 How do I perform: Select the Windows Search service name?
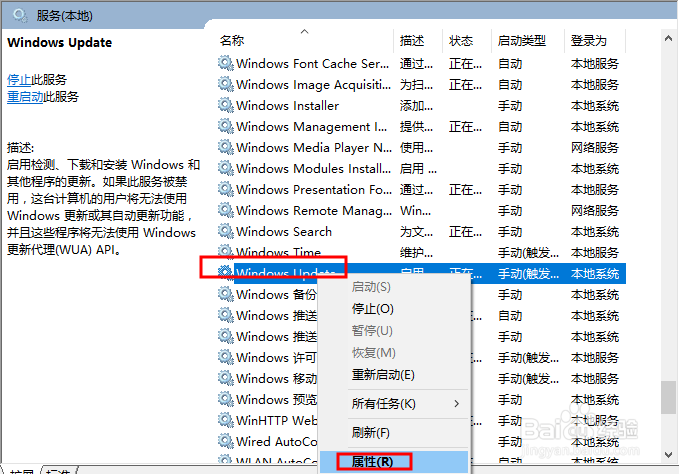pos(284,232)
